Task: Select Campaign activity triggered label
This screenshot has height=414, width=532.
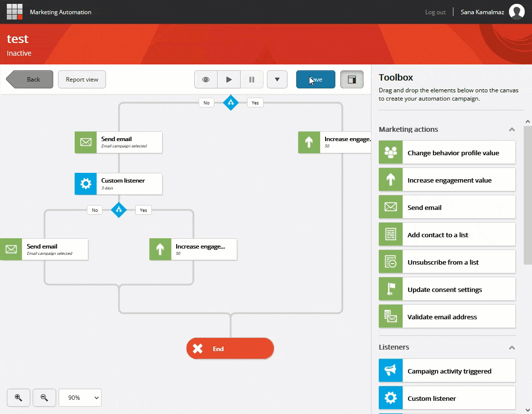Action: point(449,371)
